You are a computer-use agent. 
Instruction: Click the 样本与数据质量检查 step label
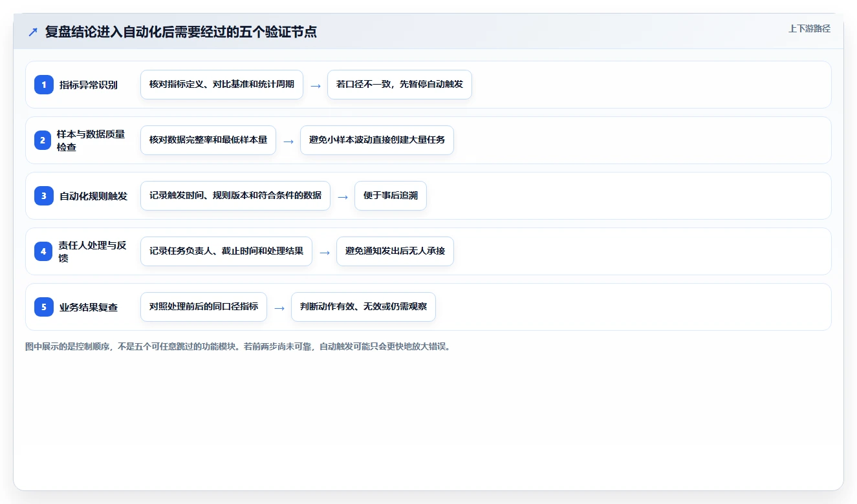coord(91,140)
